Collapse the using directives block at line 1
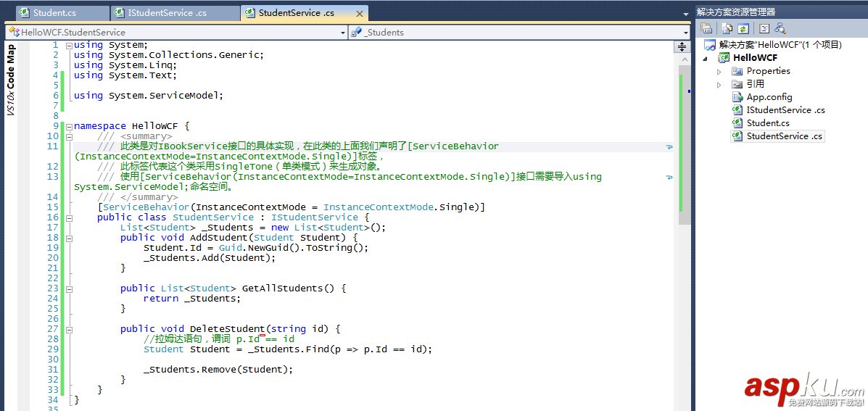The image size is (868, 411). point(69,46)
